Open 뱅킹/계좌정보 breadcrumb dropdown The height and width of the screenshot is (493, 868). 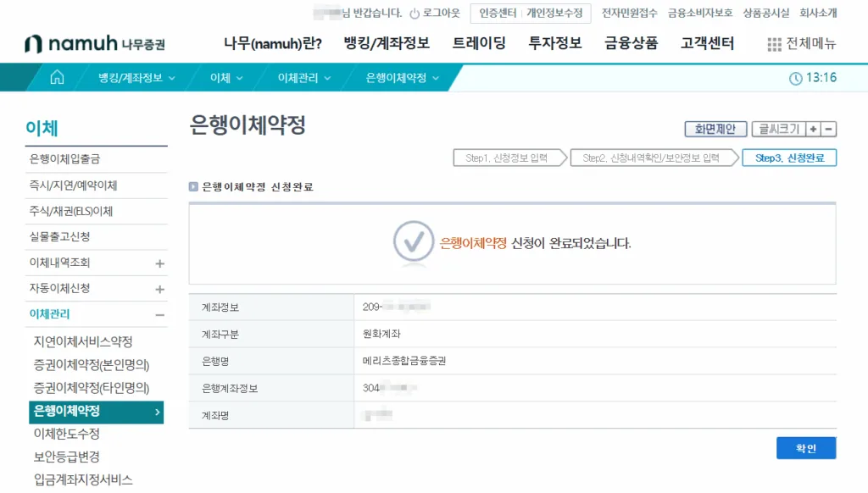(136, 78)
